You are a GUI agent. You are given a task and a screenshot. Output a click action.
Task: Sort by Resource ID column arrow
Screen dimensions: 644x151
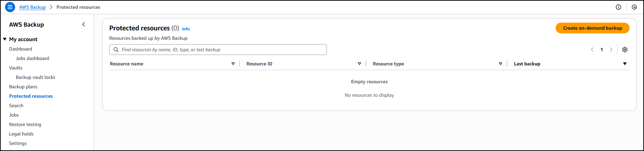(x=359, y=64)
